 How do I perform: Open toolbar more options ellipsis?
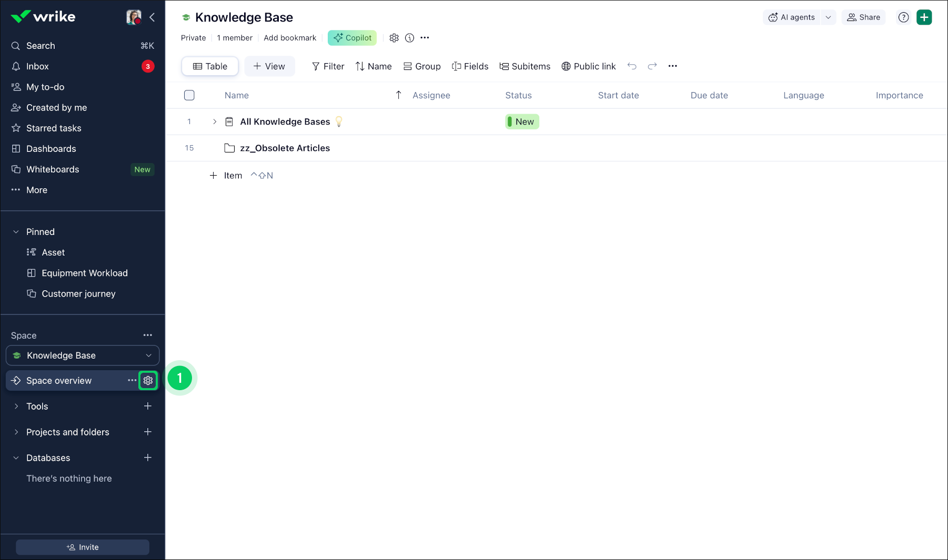point(673,66)
